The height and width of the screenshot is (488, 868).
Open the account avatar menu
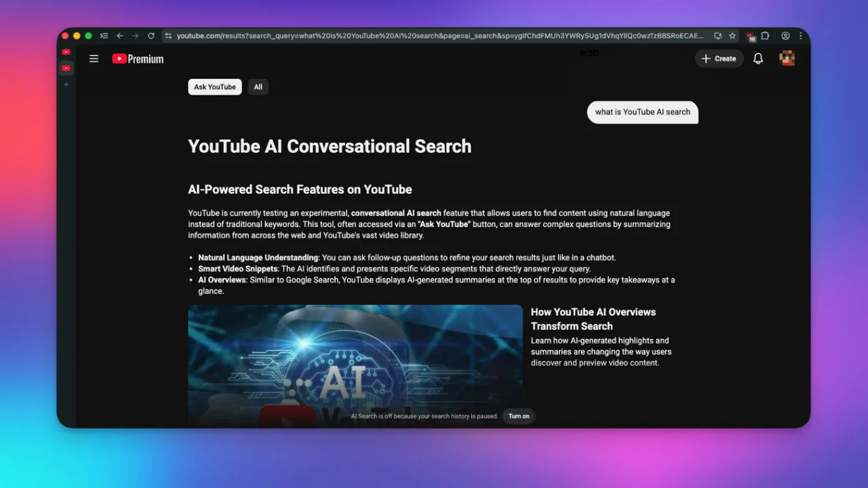coord(787,59)
